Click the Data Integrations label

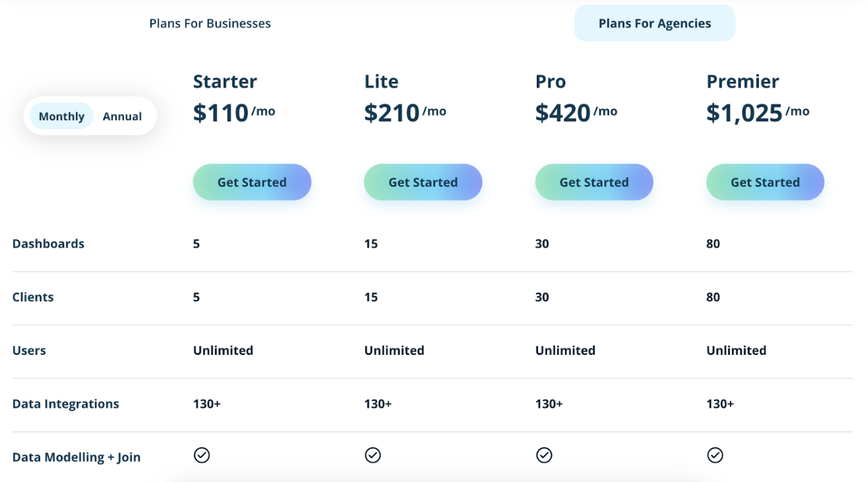tap(66, 404)
